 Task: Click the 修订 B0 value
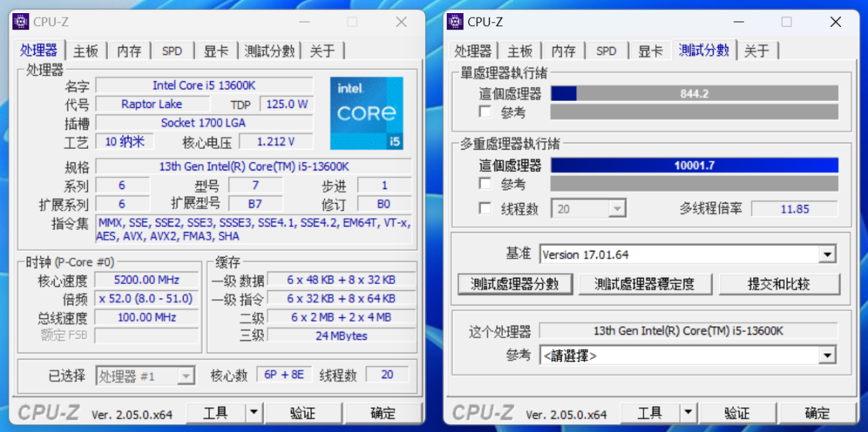coord(384,204)
